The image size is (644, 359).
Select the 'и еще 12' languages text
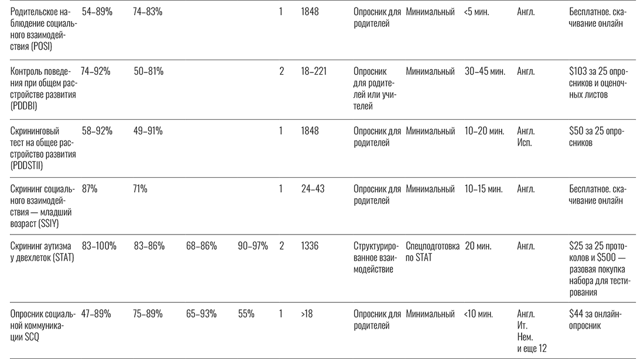pos(532,349)
